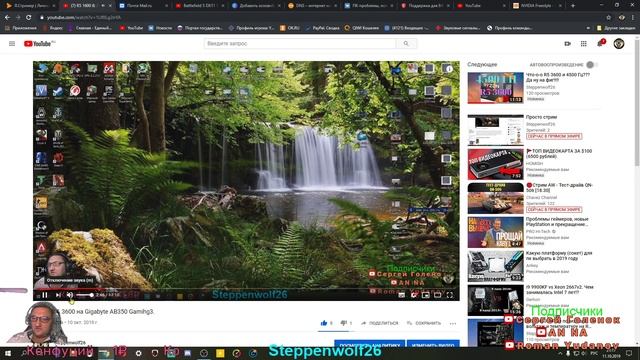Expand the hidden bookmarks chevron
Image resolution: width=640 pixels, height=360 pixels.
588,28
